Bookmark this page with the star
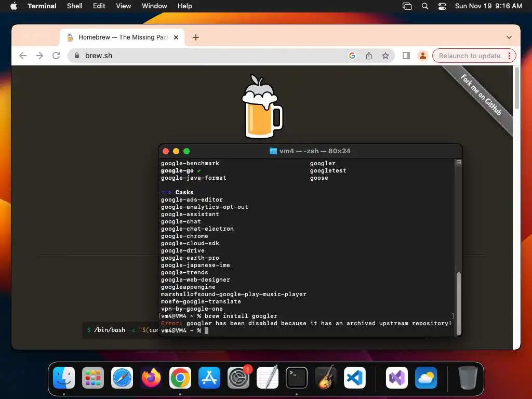This screenshot has height=399, width=532. (x=385, y=56)
